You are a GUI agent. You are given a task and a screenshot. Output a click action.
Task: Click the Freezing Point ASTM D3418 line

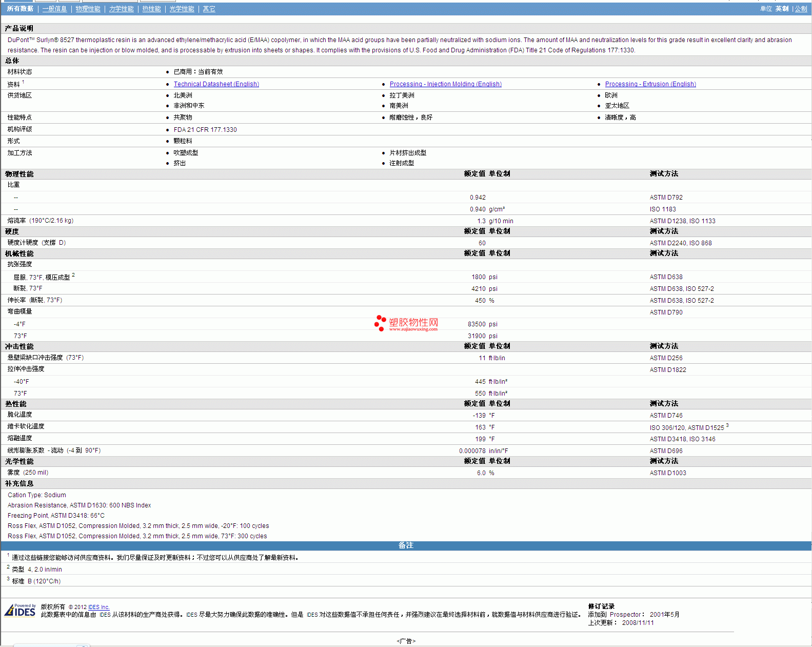56,516
